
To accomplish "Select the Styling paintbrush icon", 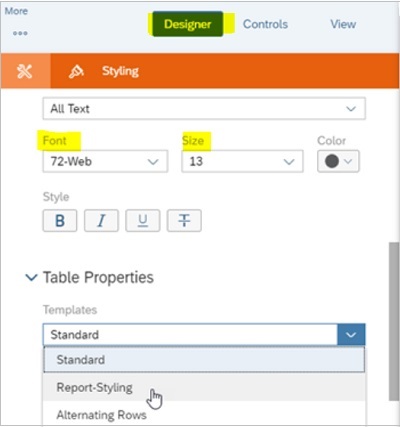I will [76, 71].
